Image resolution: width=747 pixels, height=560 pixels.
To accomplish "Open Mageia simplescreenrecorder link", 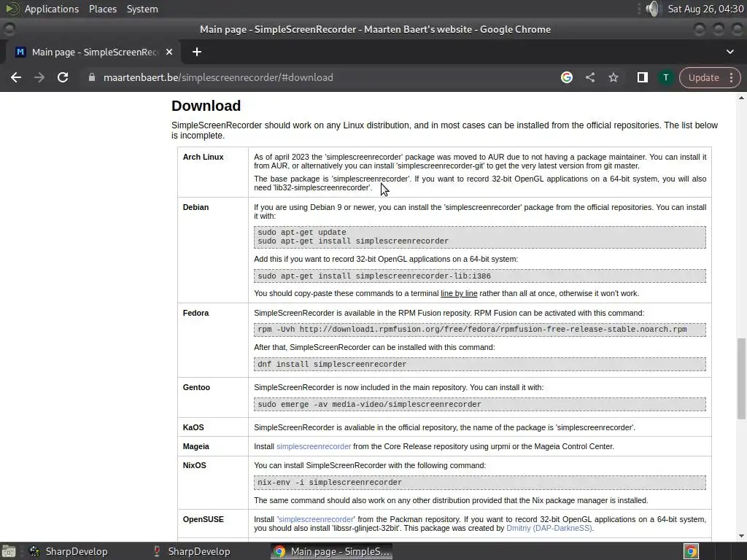I will 314,446.
